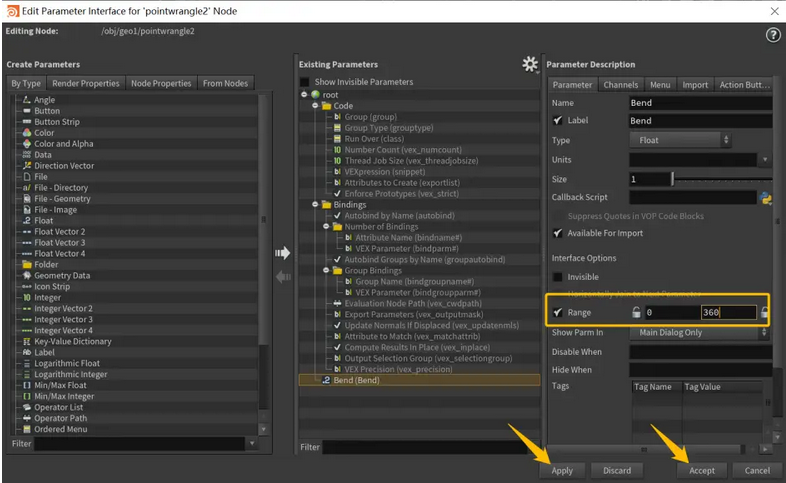Toggle the lock icon beside range minimum
This screenshot has height=483, width=786.
tap(636, 312)
